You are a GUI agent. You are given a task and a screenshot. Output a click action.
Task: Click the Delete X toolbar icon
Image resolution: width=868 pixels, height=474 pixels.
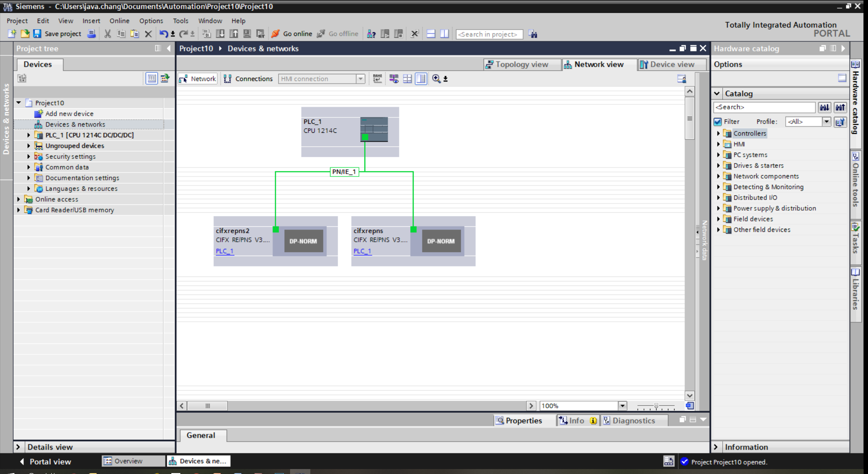pos(148,34)
